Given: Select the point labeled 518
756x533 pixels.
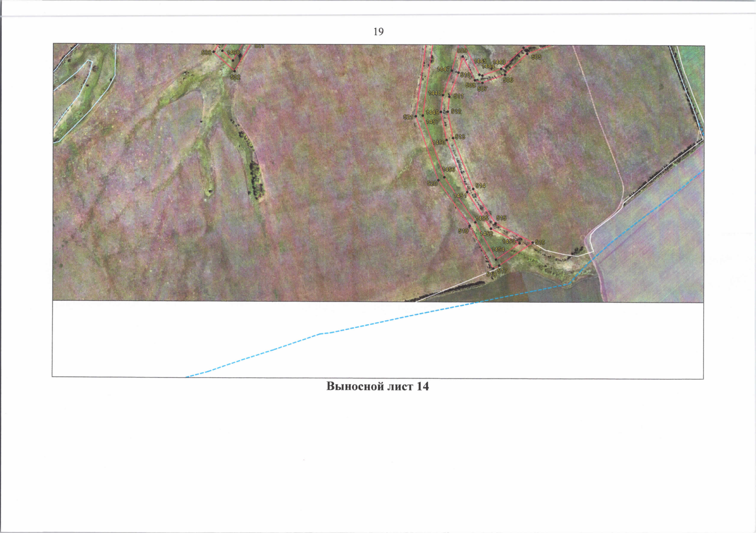Looking at the screenshot, I should click(x=491, y=275).
